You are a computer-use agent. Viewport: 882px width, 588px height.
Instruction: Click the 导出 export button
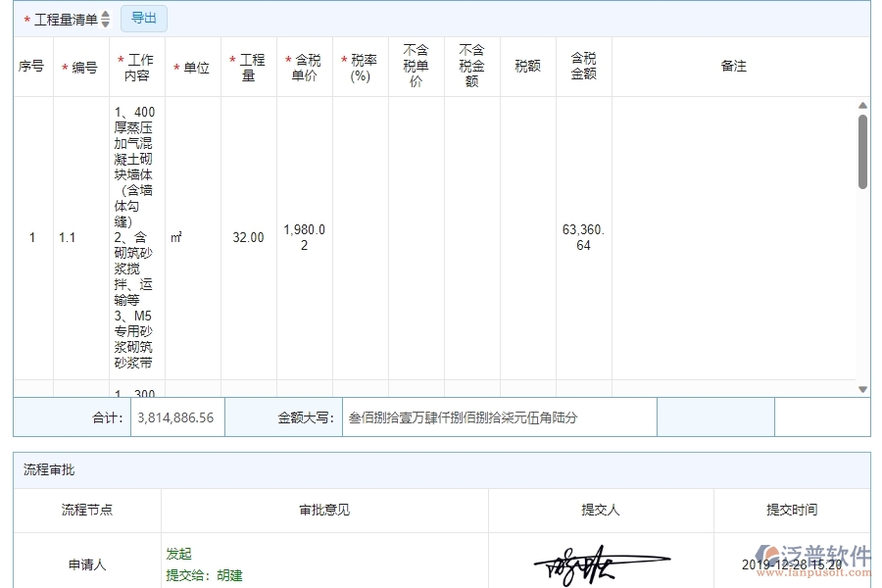click(x=142, y=18)
